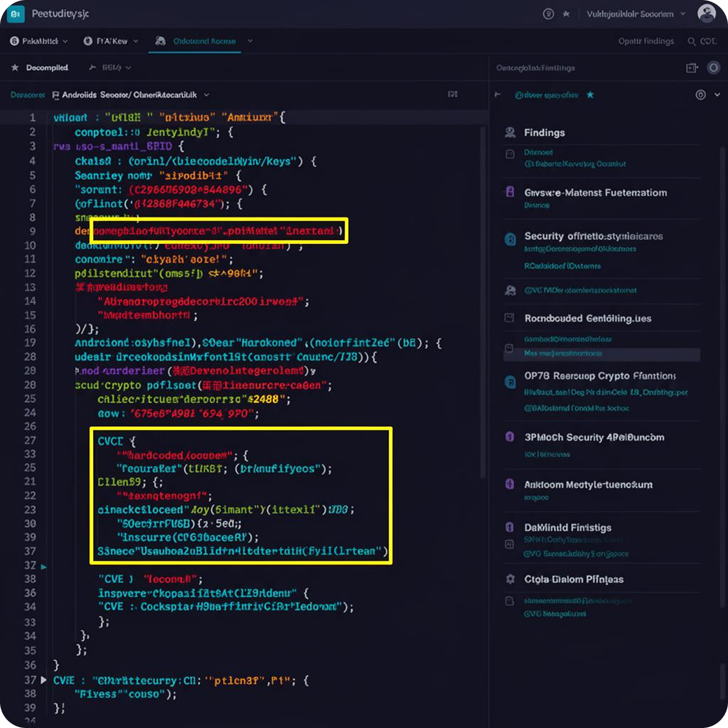Open the Anktoom Meotyle-tuenoƙum finding
The image size is (728, 728).
588,485
